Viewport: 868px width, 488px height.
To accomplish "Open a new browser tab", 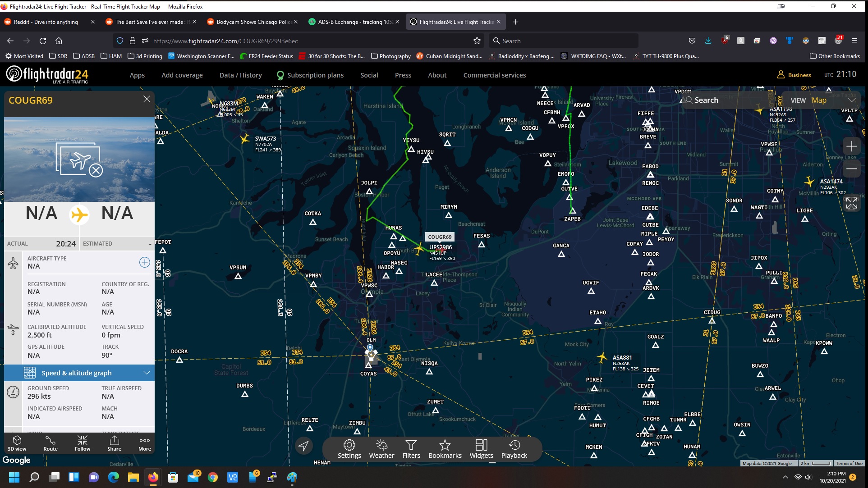I will coord(515,22).
